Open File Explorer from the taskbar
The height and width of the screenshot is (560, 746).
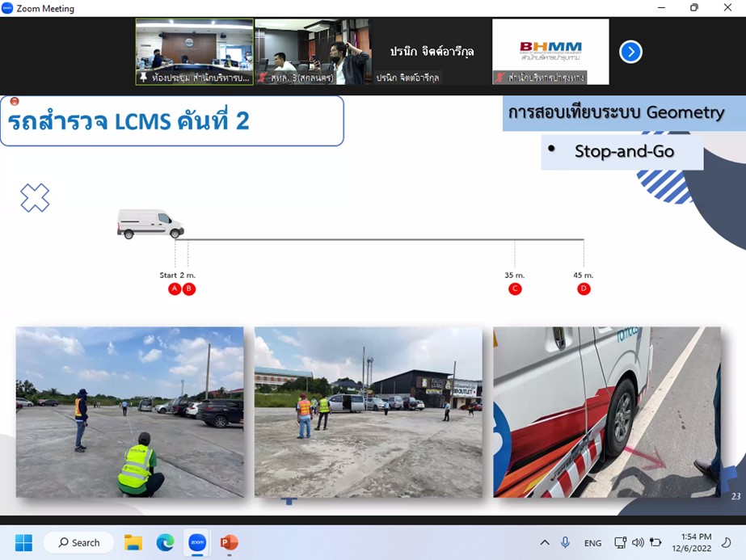tap(133, 542)
